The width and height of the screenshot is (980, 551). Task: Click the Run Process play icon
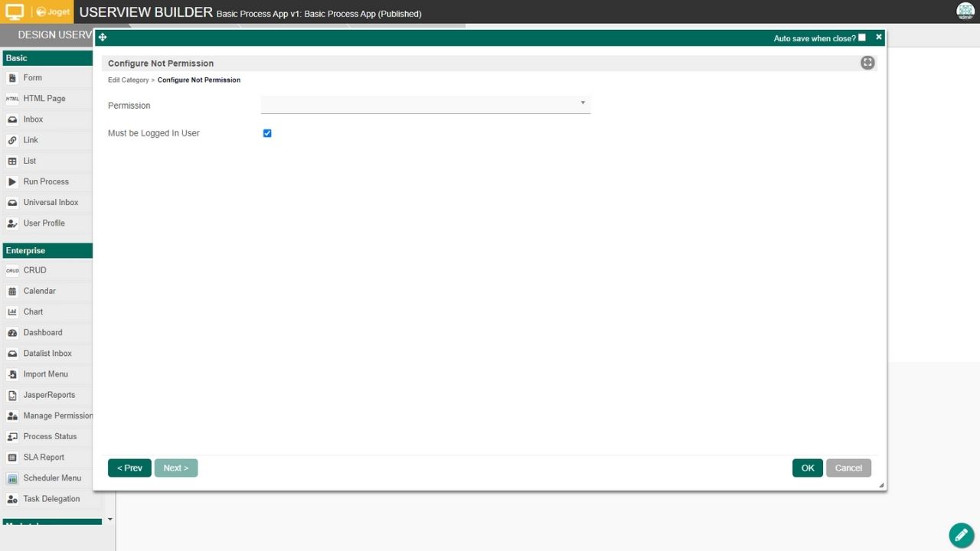click(x=12, y=182)
